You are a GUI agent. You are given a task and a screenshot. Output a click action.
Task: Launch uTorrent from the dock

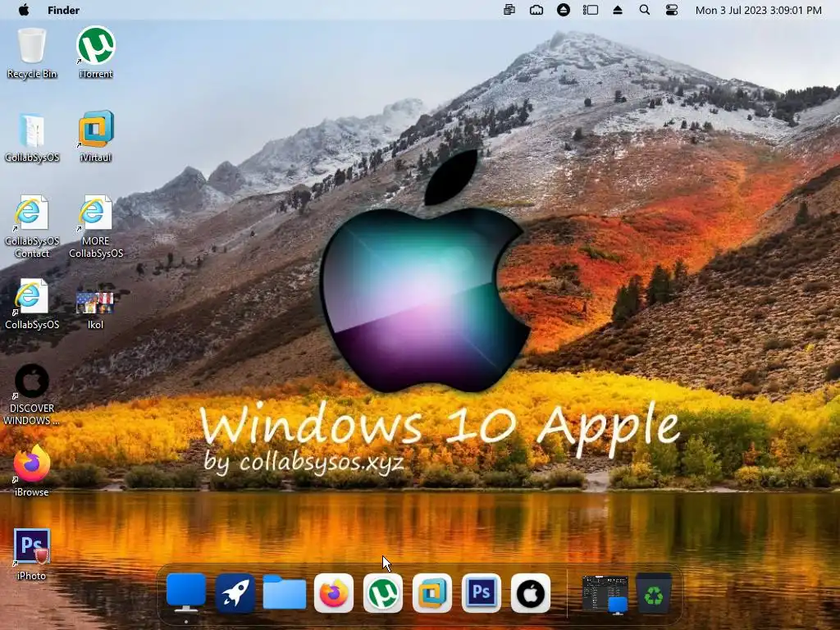click(383, 593)
